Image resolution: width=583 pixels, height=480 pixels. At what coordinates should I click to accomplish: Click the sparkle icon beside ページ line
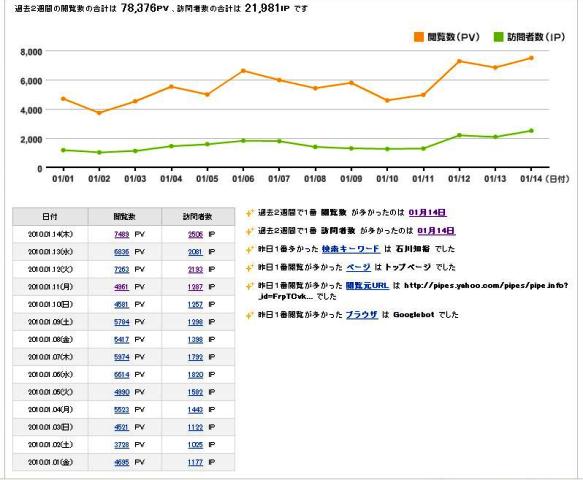[249, 268]
